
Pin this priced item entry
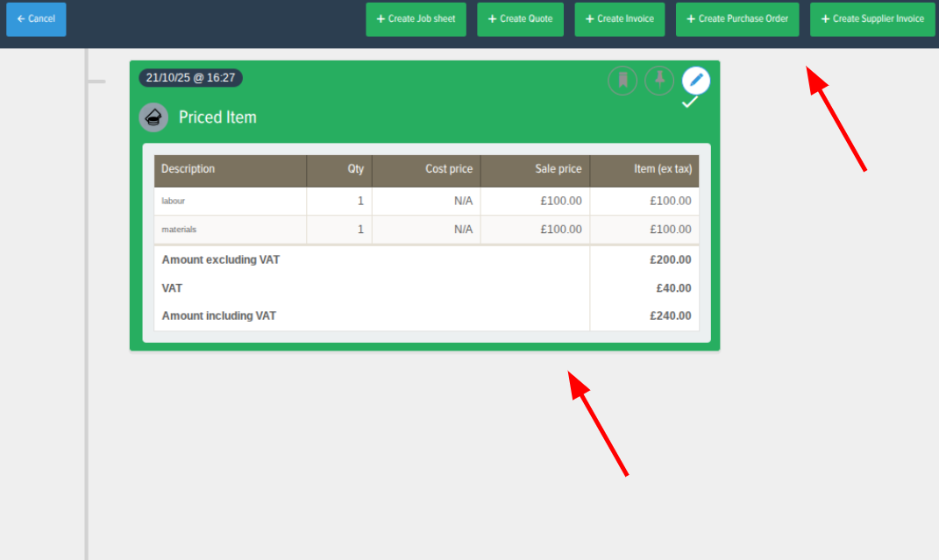click(x=659, y=81)
